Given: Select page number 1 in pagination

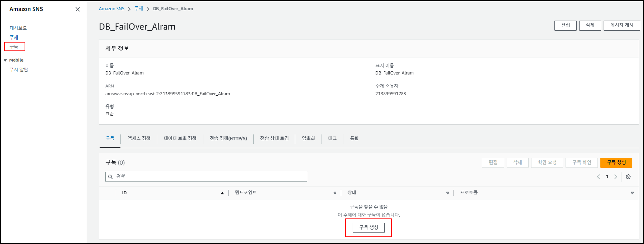Looking at the screenshot, I should coord(607,176).
